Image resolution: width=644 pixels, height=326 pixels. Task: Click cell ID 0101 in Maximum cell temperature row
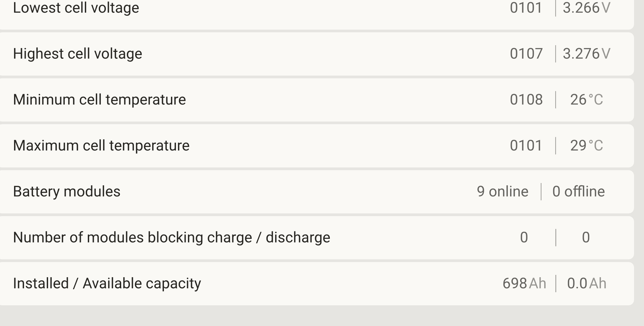526,146
